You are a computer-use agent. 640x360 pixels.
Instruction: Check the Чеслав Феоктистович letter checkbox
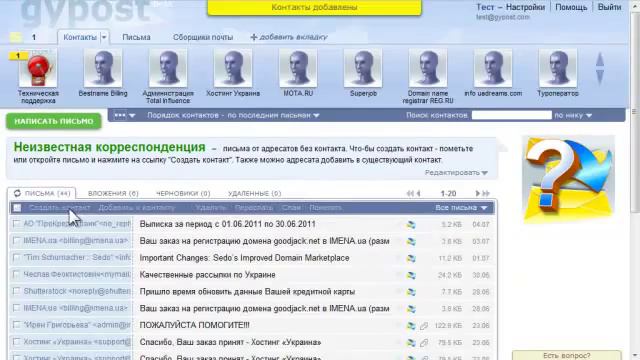coord(16,275)
